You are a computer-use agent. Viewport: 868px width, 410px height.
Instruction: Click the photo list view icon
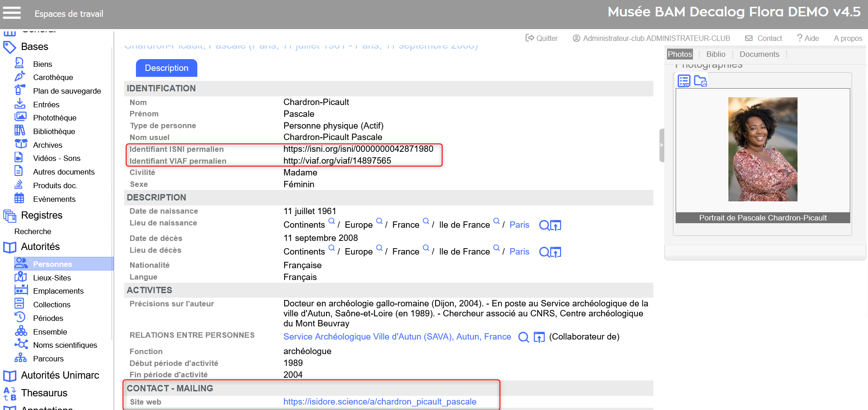point(684,81)
